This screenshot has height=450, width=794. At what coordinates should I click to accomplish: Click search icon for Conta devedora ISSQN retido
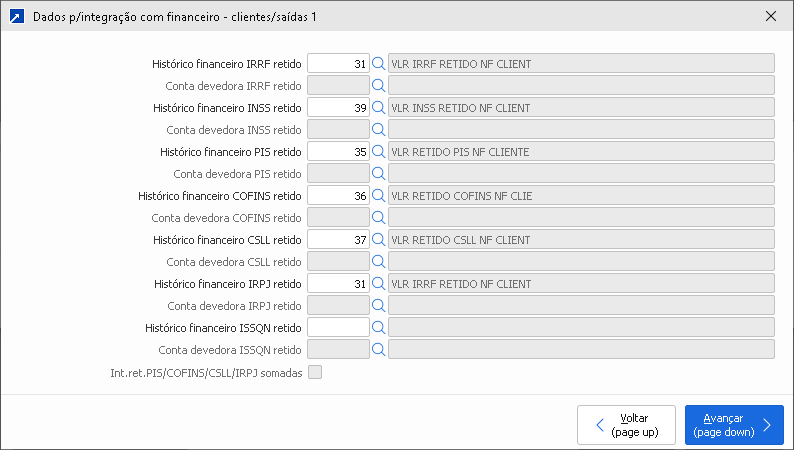(379, 349)
